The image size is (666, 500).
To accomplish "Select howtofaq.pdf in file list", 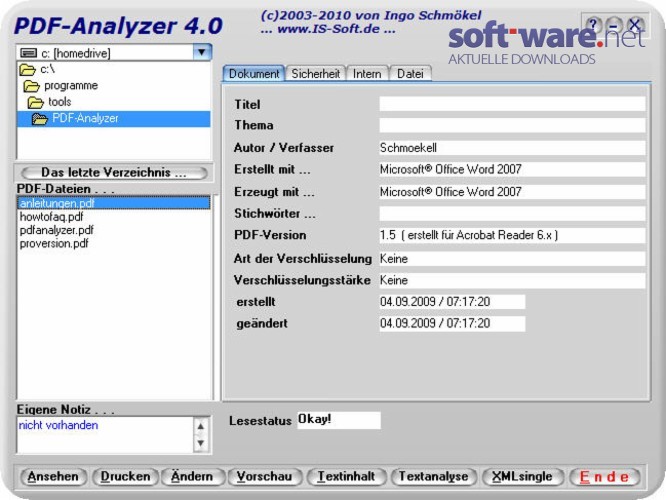I will point(51,217).
